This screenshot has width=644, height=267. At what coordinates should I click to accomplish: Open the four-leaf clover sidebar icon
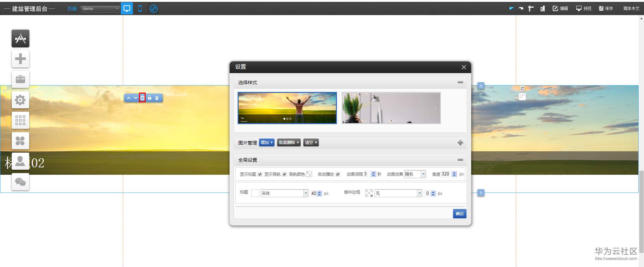(20, 141)
